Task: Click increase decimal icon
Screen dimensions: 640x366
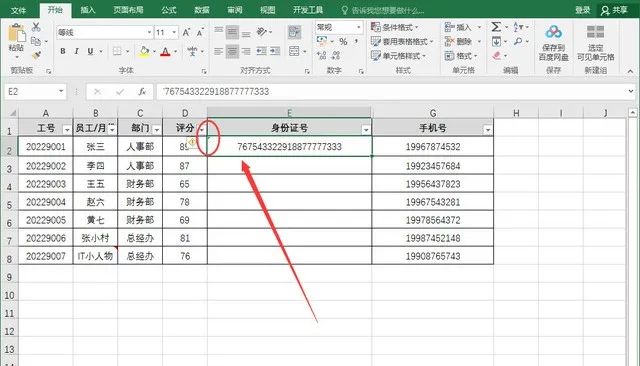Action: [x=322, y=55]
